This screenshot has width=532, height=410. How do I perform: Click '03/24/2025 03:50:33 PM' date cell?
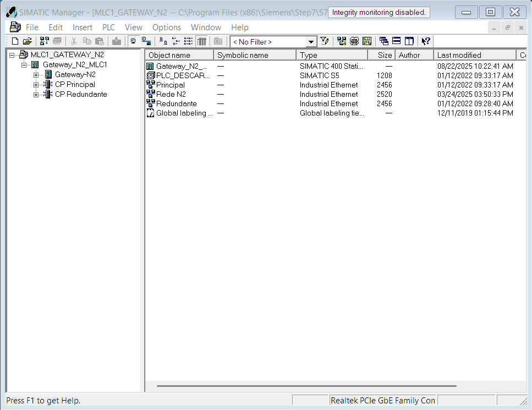[475, 94]
